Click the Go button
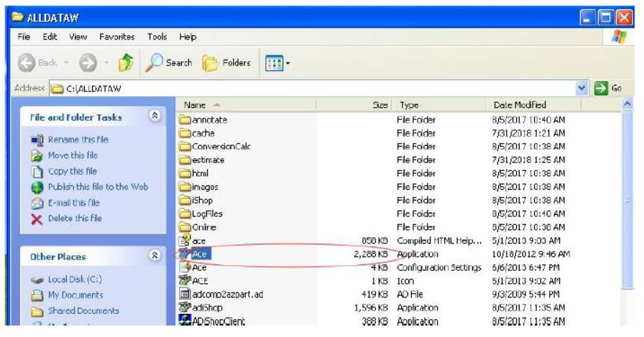The width and height of the screenshot is (644, 337). click(608, 88)
